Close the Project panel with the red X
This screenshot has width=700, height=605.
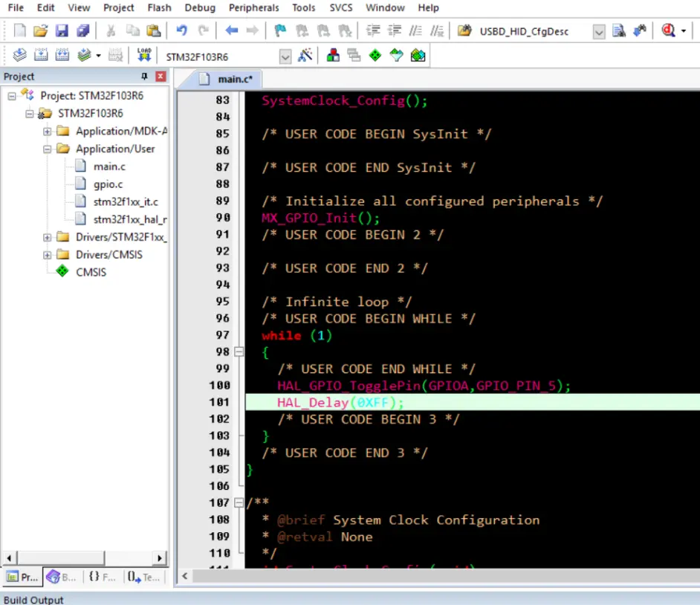161,77
